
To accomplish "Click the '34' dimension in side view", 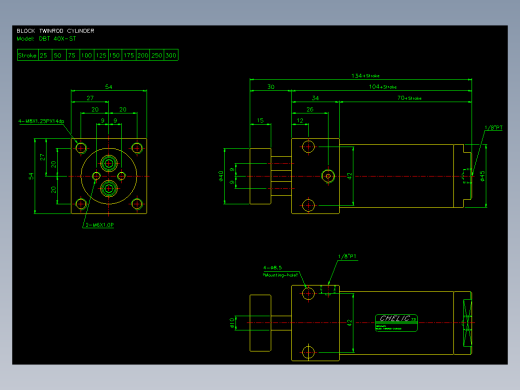I will click(x=315, y=98).
